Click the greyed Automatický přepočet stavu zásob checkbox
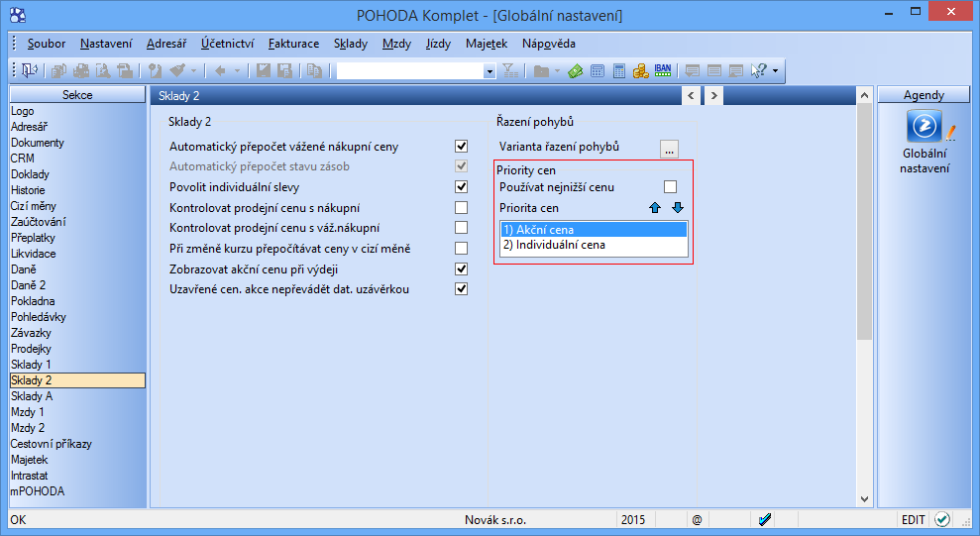 tap(461, 166)
